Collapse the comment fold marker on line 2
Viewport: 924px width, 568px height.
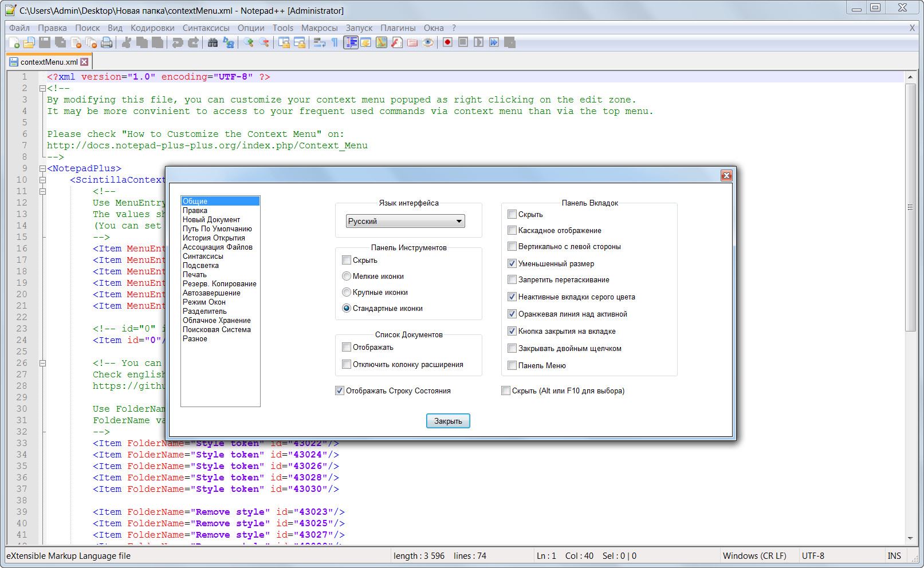coord(42,88)
